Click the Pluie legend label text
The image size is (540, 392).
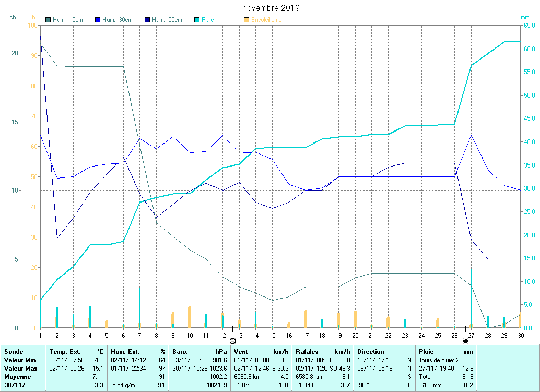click(207, 20)
